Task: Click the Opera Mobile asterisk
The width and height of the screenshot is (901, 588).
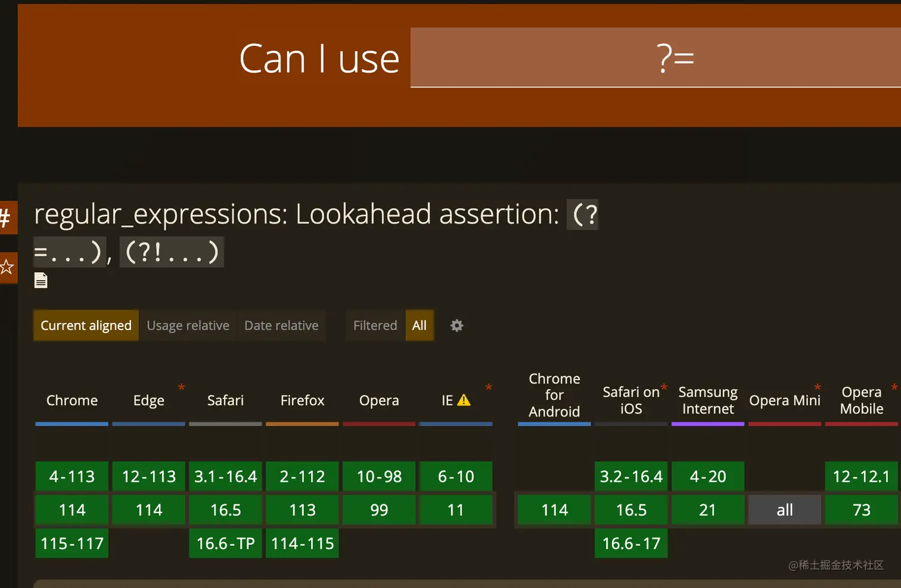Action: (x=894, y=388)
